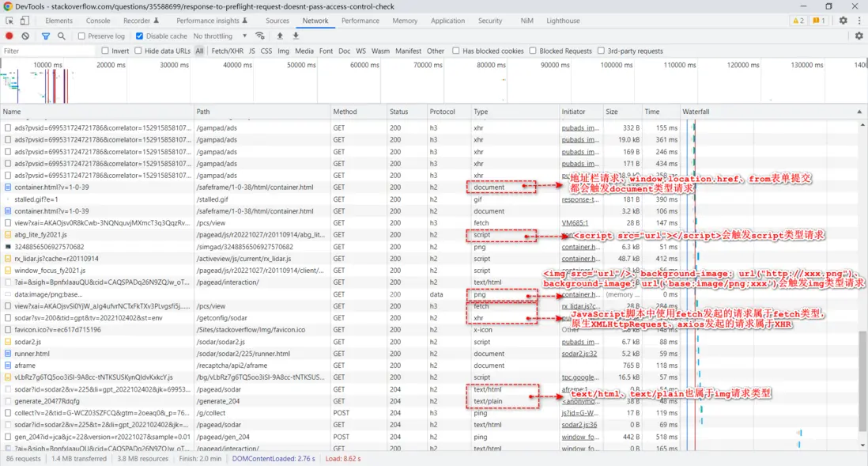Enable the Preserve log checkbox
868x466 pixels.
tap(82, 36)
